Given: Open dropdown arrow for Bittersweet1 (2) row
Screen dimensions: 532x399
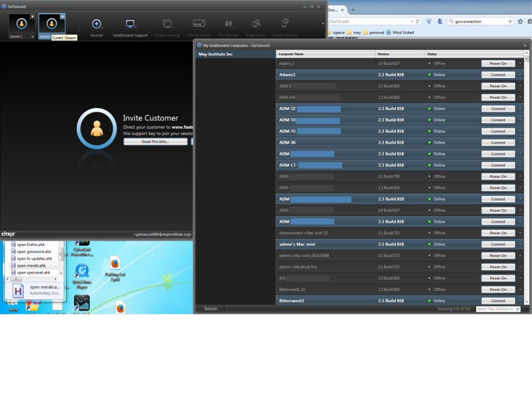Looking at the screenshot, I should [520, 289].
